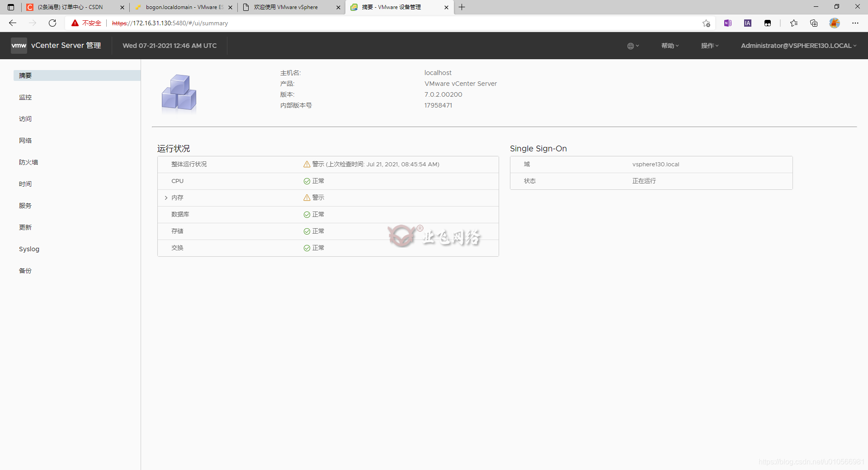
Task: Close the 摘要 - VMware 设备管理 tab
Action: click(446, 7)
